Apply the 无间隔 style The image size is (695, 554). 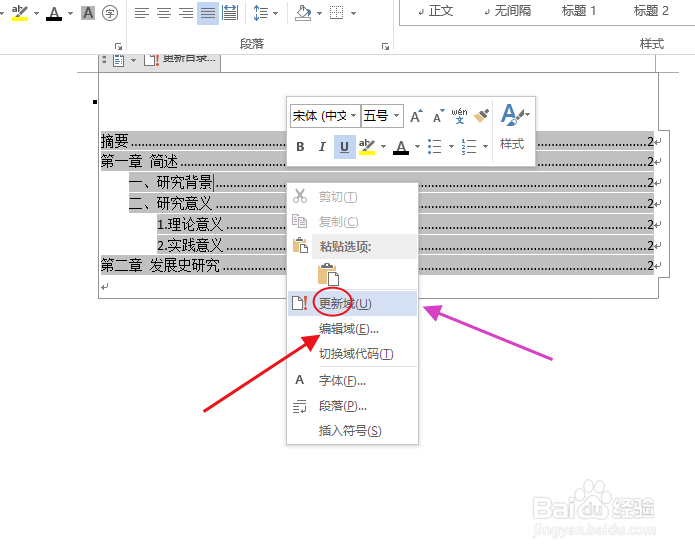click(x=508, y=11)
